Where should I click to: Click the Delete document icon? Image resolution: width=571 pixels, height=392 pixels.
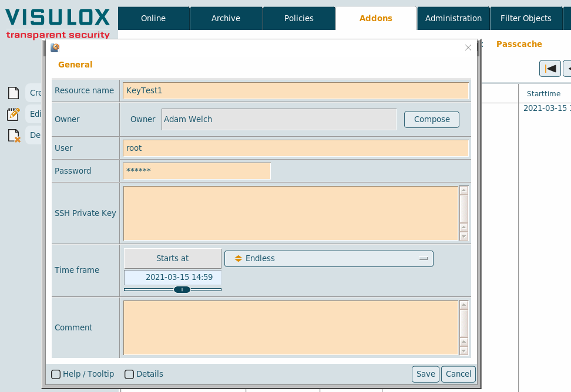[14, 135]
